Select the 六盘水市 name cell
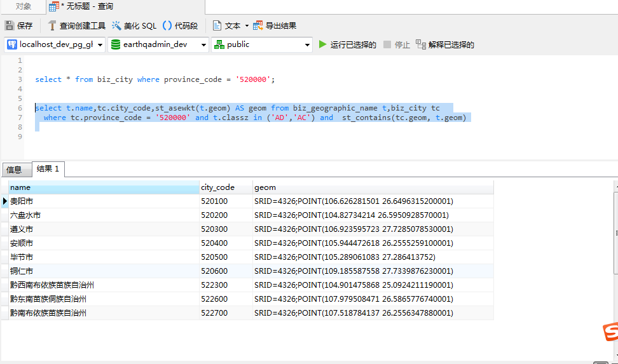Viewport: 618px width, 364px height. click(104, 215)
